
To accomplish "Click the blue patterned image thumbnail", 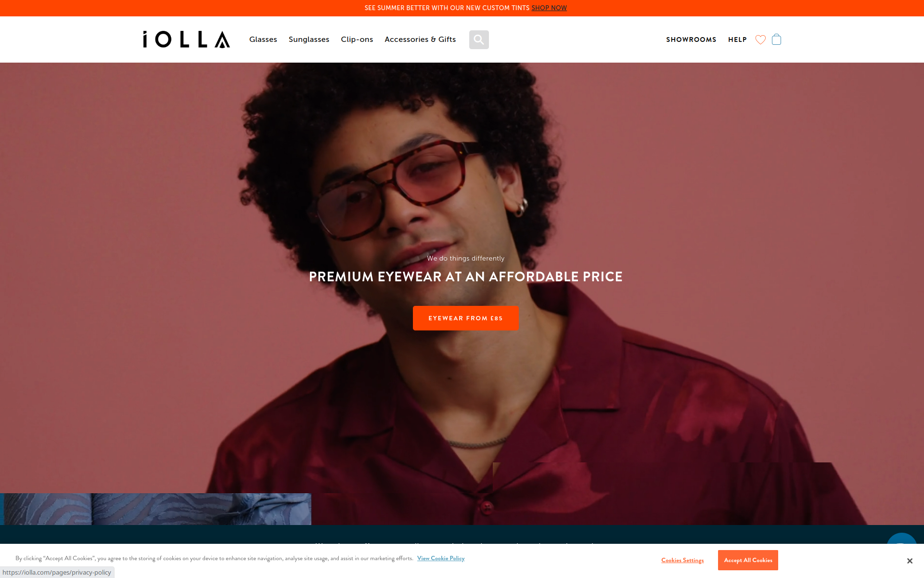I will tap(155, 509).
